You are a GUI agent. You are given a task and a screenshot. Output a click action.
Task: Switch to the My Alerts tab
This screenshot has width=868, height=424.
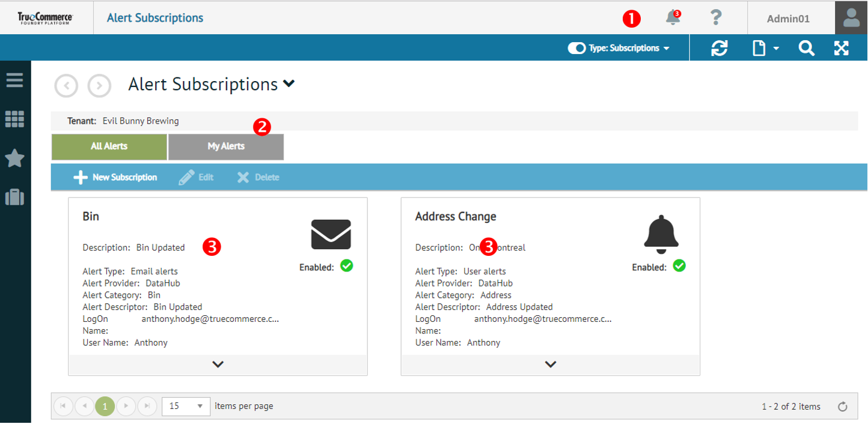(226, 147)
